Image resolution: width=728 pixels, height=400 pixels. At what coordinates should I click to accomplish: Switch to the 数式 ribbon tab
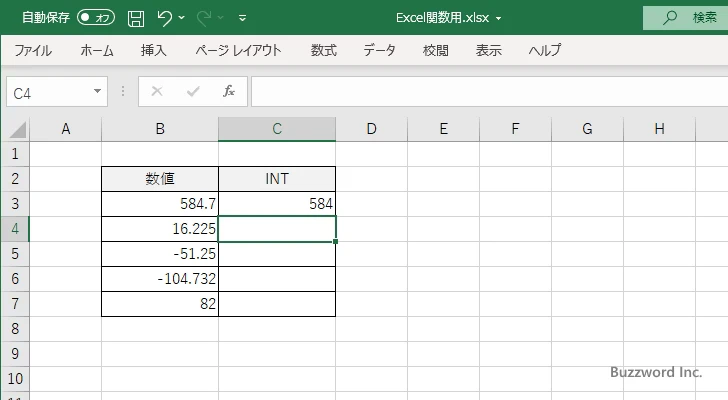(323, 50)
